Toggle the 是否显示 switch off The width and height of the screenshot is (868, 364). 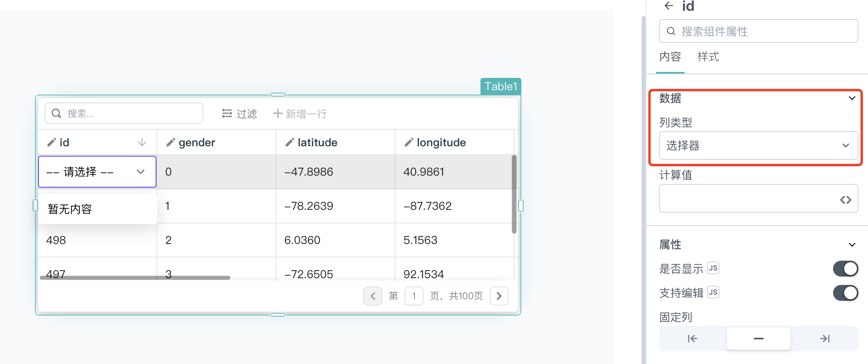click(x=845, y=269)
